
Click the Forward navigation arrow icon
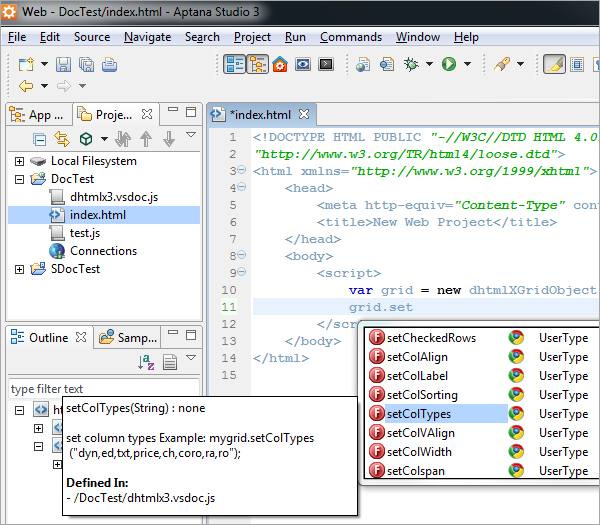pos(64,86)
